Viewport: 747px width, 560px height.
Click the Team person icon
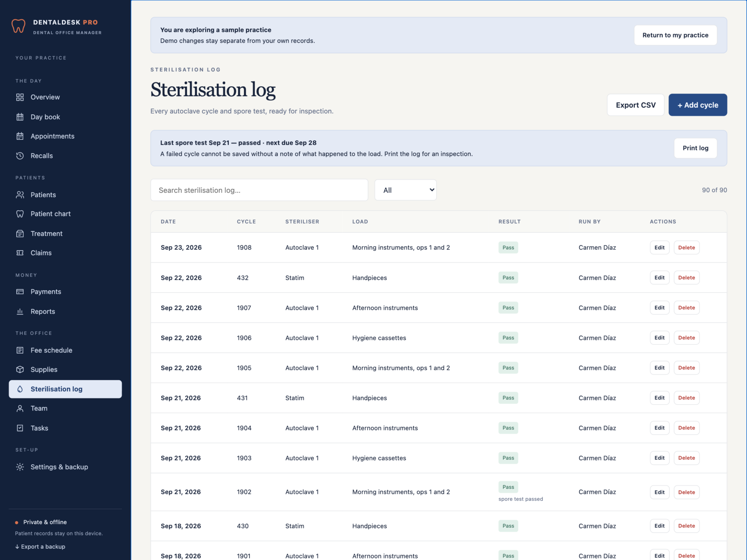[20, 408]
